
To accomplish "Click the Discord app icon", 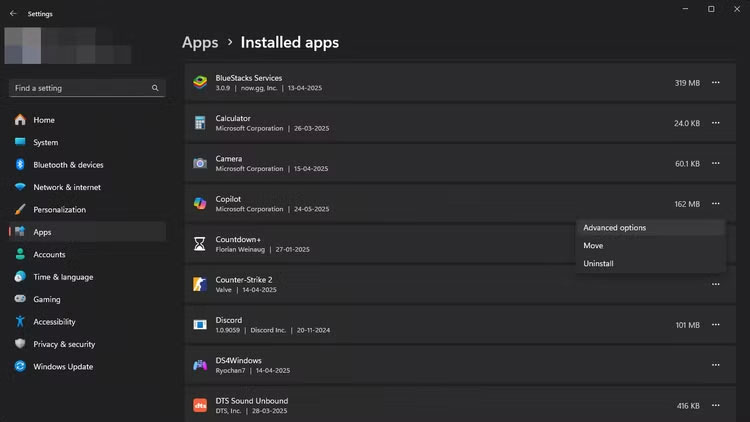I will [200, 324].
